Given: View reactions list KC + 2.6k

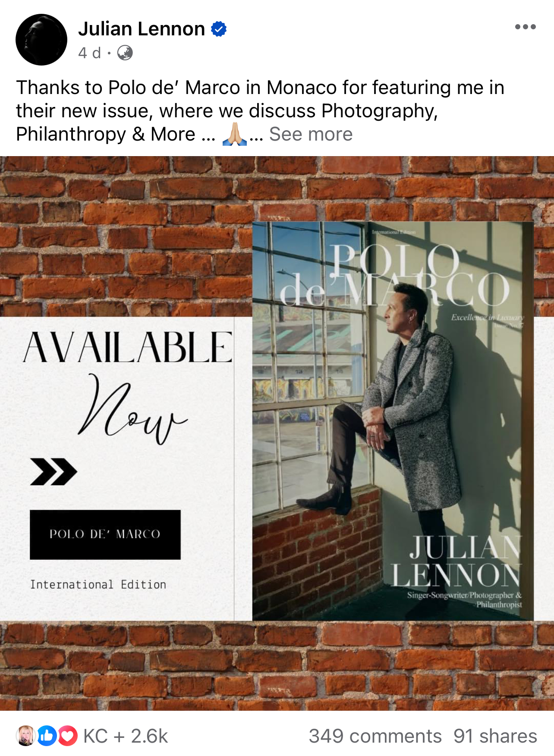Looking at the screenshot, I should pyautogui.click(x=126, y=736).
